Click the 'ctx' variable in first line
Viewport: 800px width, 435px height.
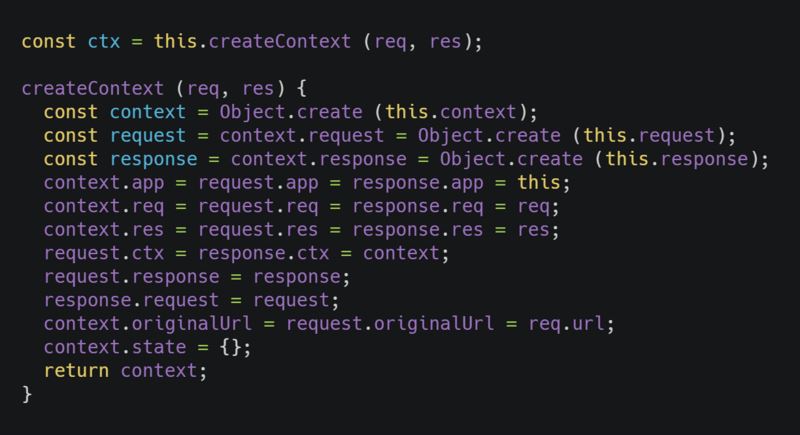pos(104,42)
